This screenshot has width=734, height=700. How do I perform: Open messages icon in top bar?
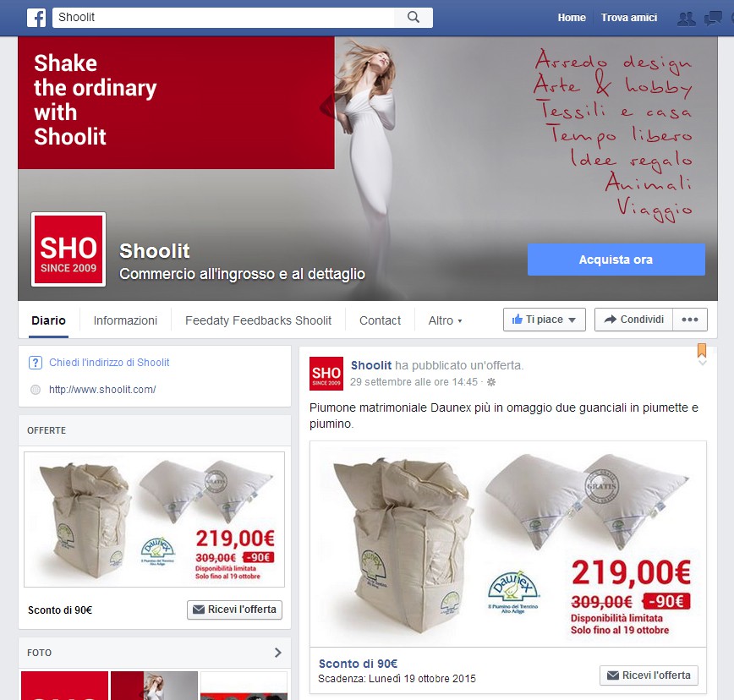[713, 19]
